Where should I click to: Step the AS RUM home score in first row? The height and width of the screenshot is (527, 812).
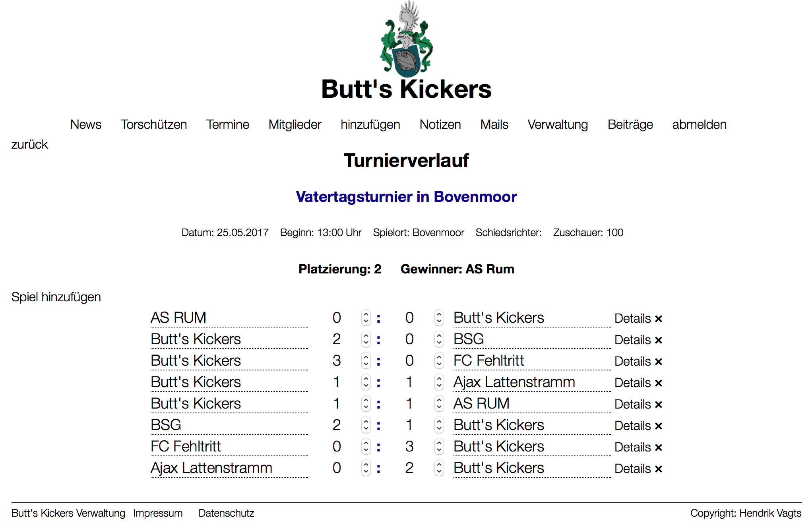coord(366,318)
